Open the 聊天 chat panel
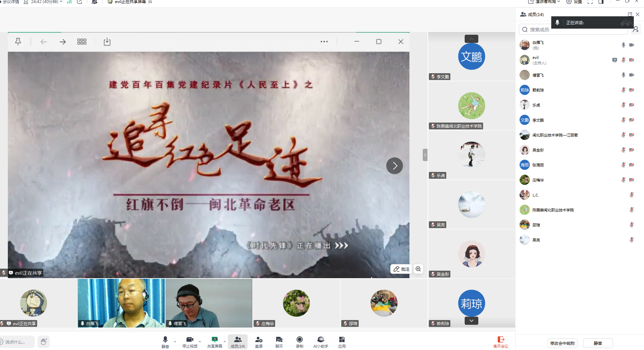Viewport: 644px width, 350px height. (x=279, y=342)
